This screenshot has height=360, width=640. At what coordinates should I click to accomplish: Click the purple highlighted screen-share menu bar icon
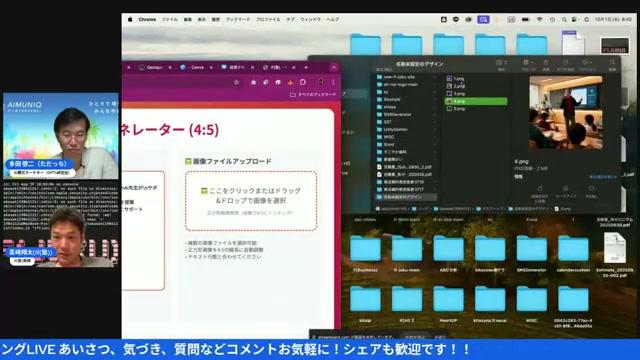click(483, 19)
